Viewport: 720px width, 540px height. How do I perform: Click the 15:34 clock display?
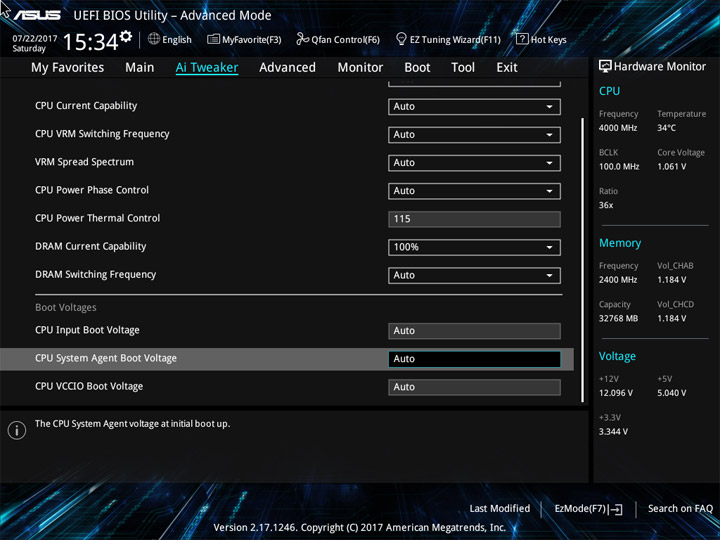tap(90, 42)
